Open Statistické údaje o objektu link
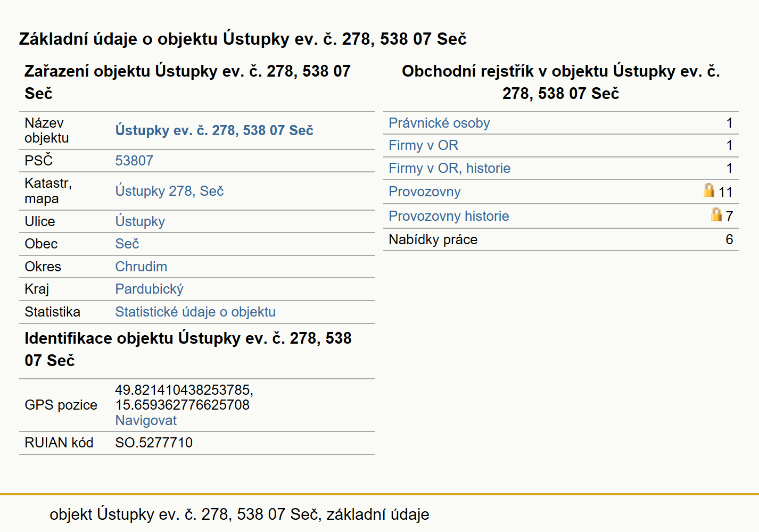Screen dimensions: 759x532 click(195, 312)
